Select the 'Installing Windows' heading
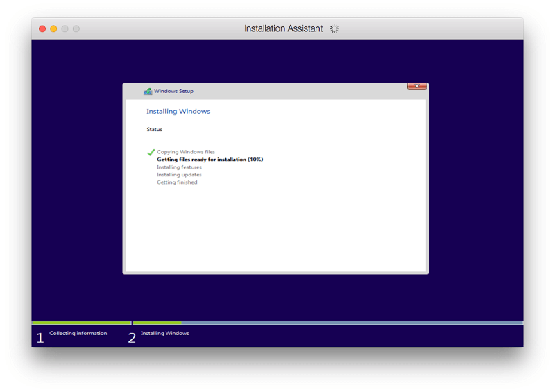 tap(178, 111)
